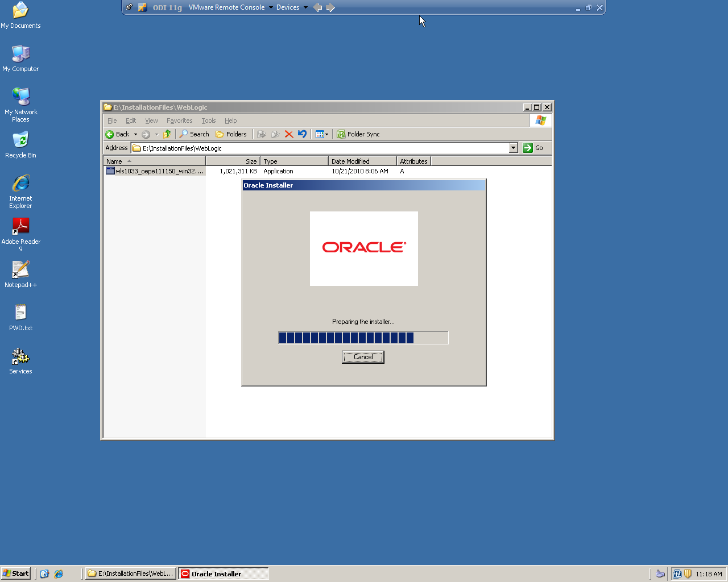Cancel the Oracle Installer preparation
Screen dimensions: 728x582
click(x=363, y=357)
